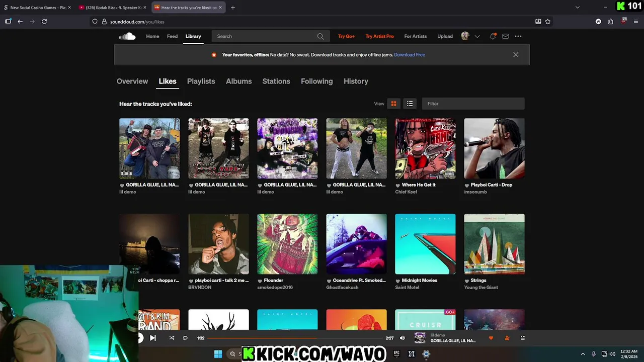Open the Playboi Carti - Drop cover
The width and height of the screenshot is (644, 362).
point(494,148)
